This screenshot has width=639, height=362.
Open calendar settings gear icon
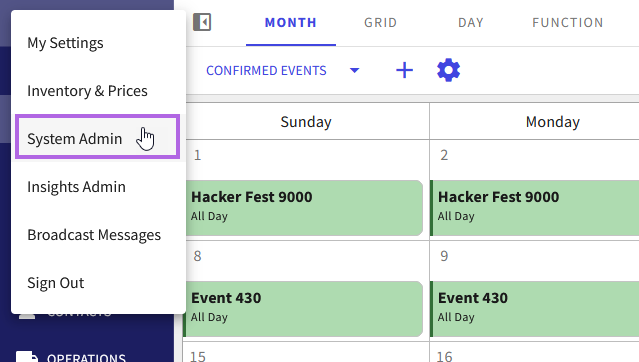pyautogui.click(x=448, y=70)
